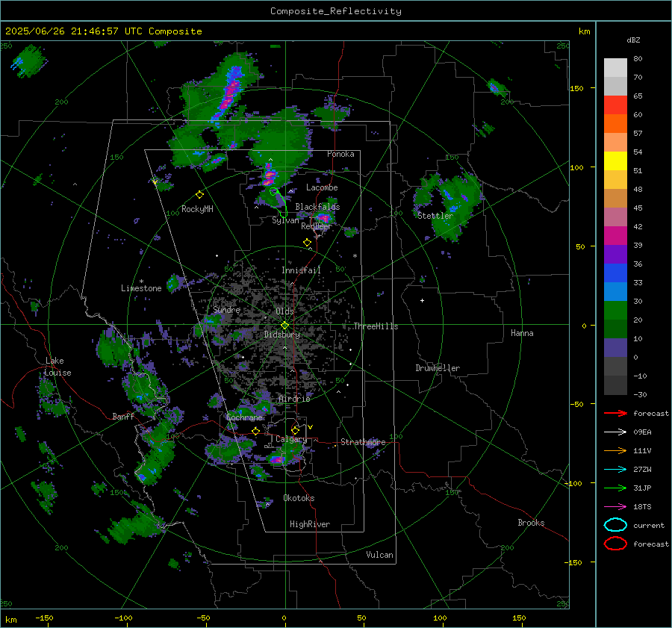Click the cyan 'current' ellipse legend symbol
This screenshot has width=672, height=628.
point(615,525)
